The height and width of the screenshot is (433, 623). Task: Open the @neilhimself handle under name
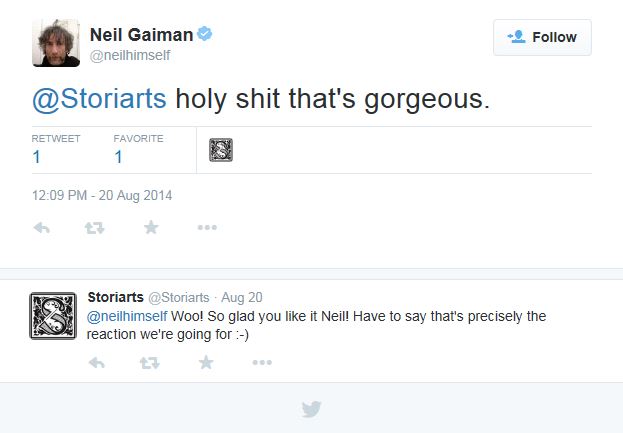[x=132, y=55]
